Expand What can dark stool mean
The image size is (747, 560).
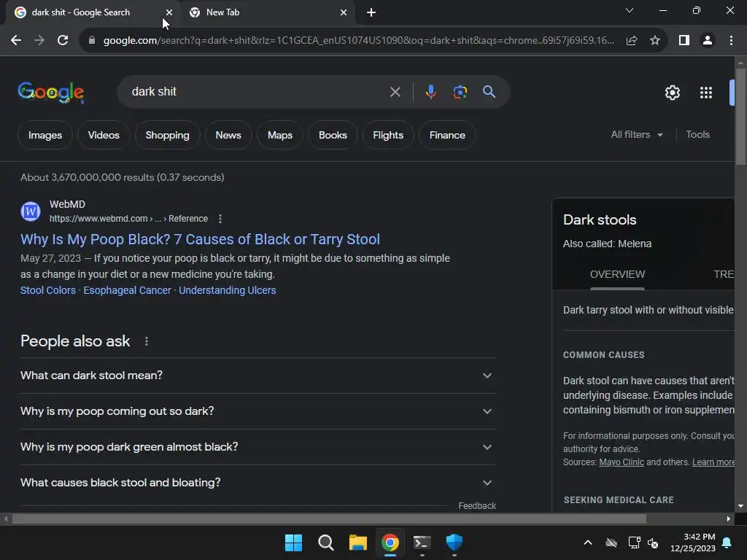[x=258, y=376]
